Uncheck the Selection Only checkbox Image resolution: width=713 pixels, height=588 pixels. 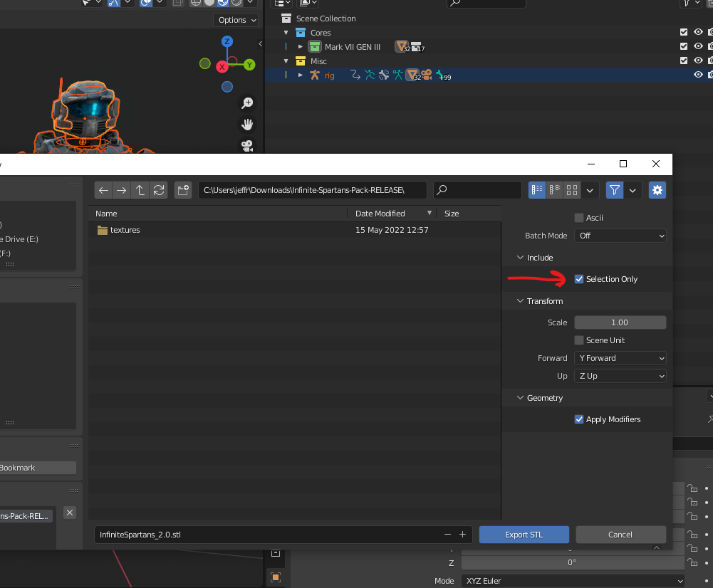[x=579, y=279]
